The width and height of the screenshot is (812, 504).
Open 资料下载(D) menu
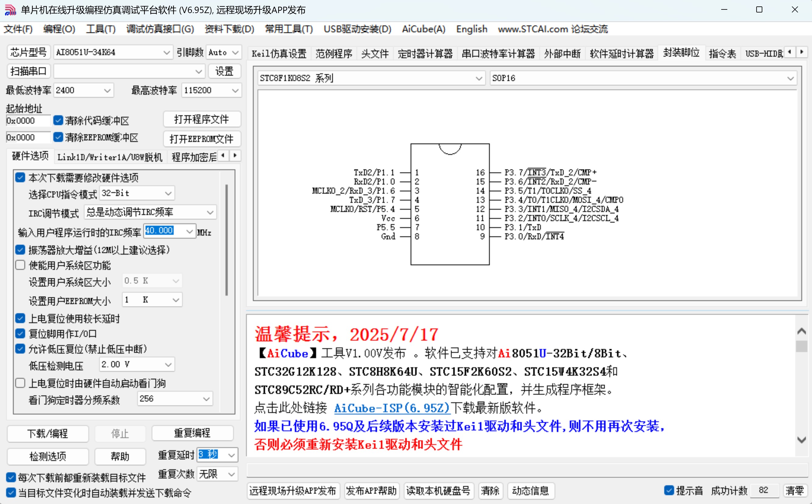(x=229, y=29)
